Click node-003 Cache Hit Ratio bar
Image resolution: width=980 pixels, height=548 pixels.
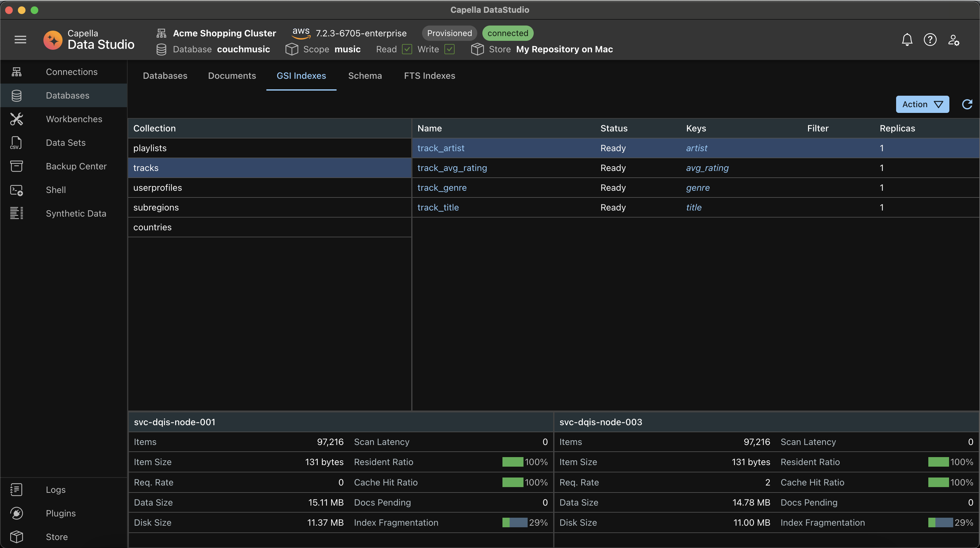(938, 482)
